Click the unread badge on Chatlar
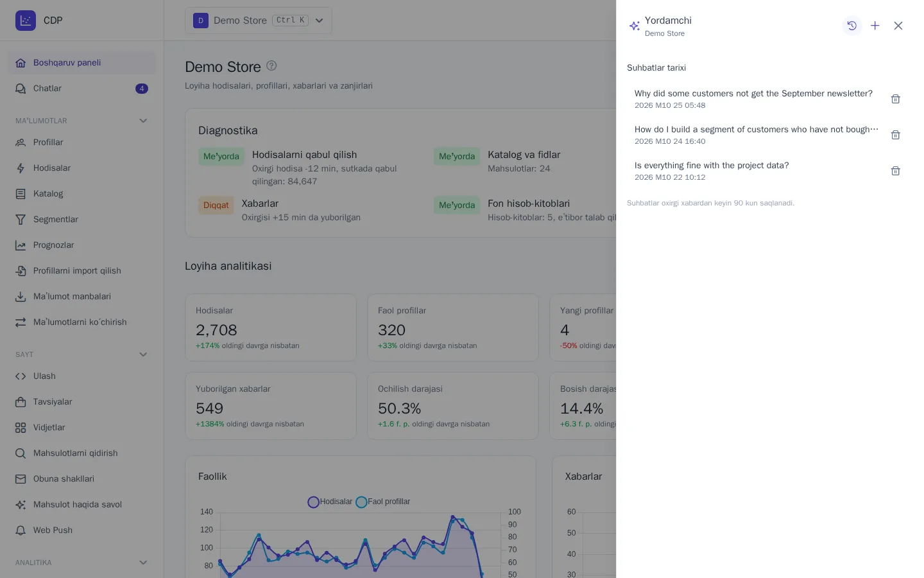Screen dimensions: 924x578 (x=142, y=89)
